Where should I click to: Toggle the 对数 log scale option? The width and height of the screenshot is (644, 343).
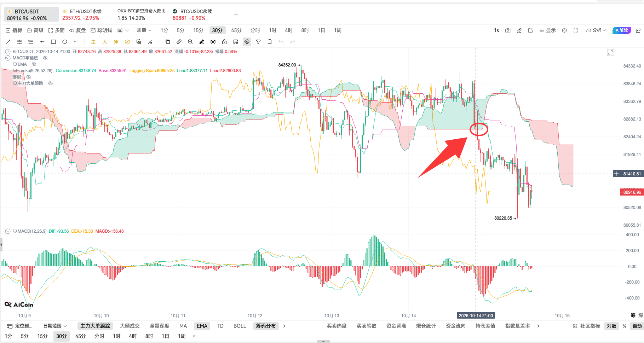coord(612,326)
